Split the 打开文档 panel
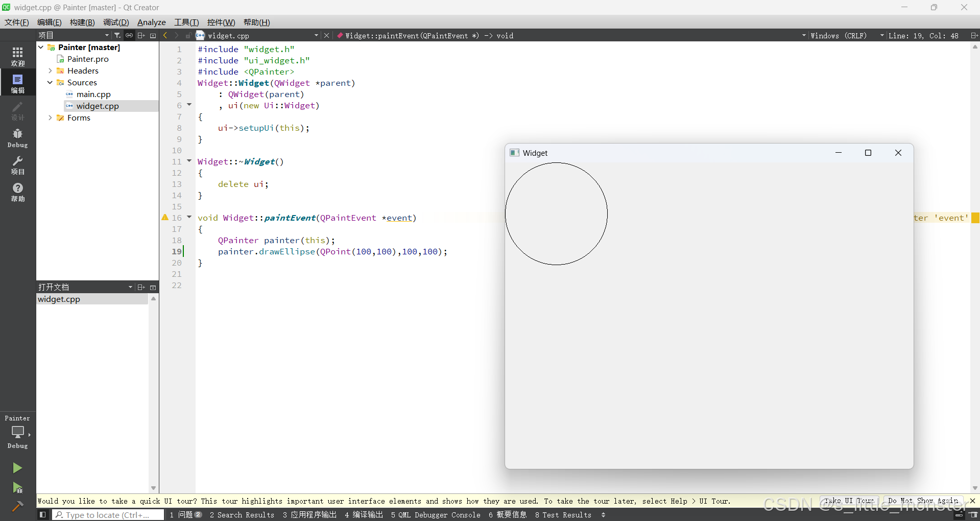The width and height of the screenshot is (980, 521). pyautogui.click(x=141, y=287)
